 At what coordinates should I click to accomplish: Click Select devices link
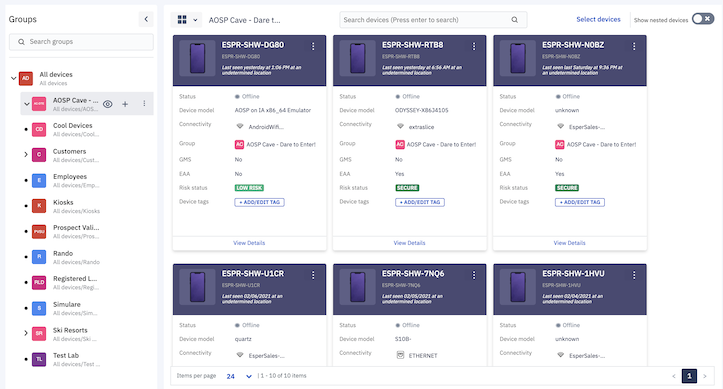coord(598,19)
